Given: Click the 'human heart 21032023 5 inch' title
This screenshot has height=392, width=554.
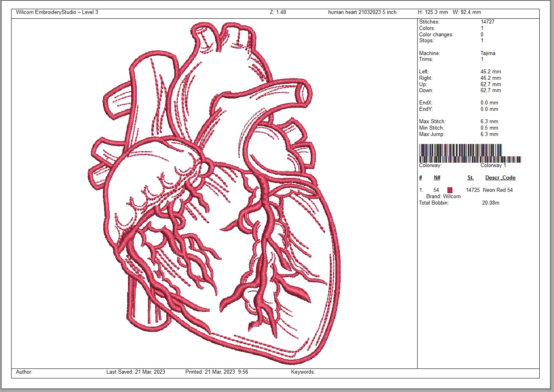Looking at the screenshot, I should 362,12.
